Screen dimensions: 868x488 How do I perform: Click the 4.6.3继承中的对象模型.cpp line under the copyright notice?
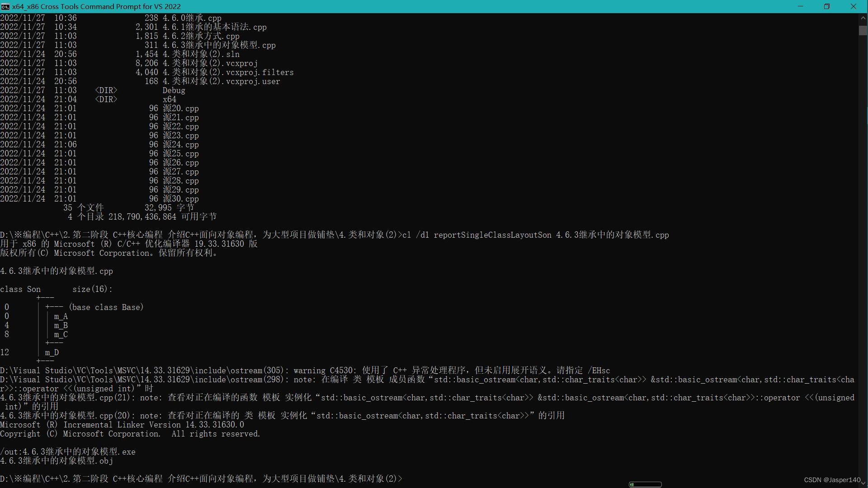coord(57,271)
